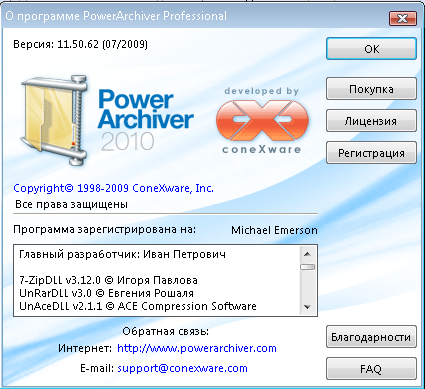Click the coneXware orange logo
Image resolution: width=425 pixels, height=389 pixels.
tap(262, 121)
